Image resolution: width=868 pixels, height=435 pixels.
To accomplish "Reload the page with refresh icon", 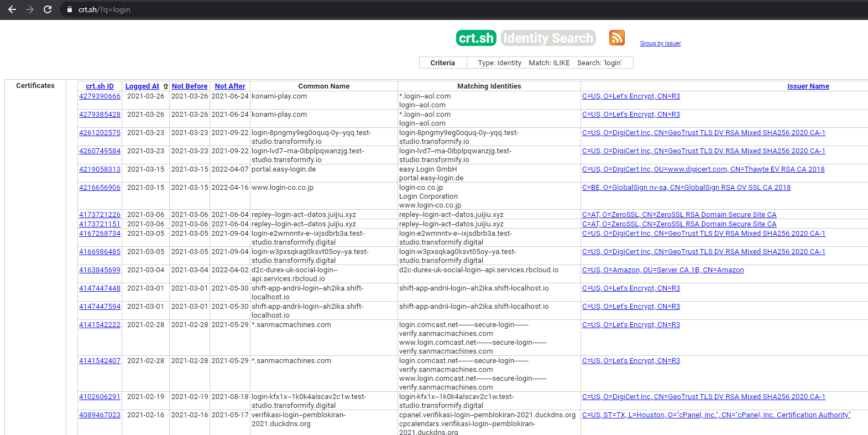I will [48, 9].
